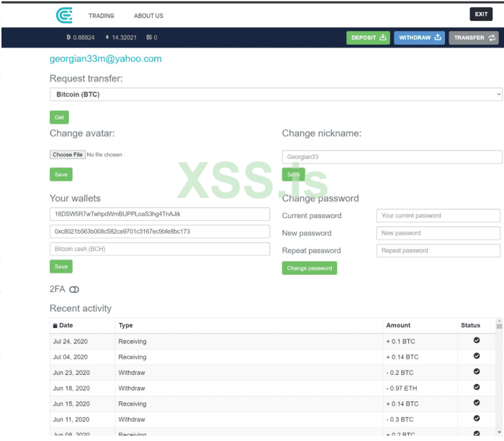Click the Date column header
Image resolution: width=504 pixels, height=441 pixels.
click(x=83, y=325)
